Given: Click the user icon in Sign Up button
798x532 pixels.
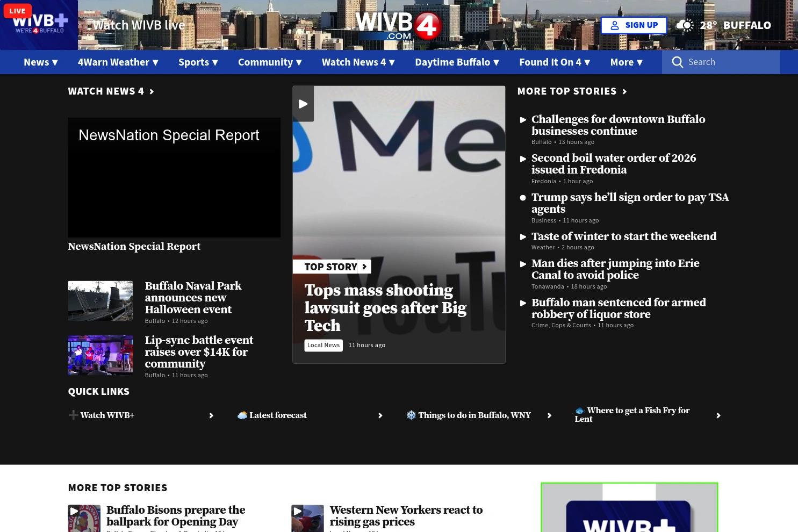Looking at the screenshot, I should click(x=615, y=25).
